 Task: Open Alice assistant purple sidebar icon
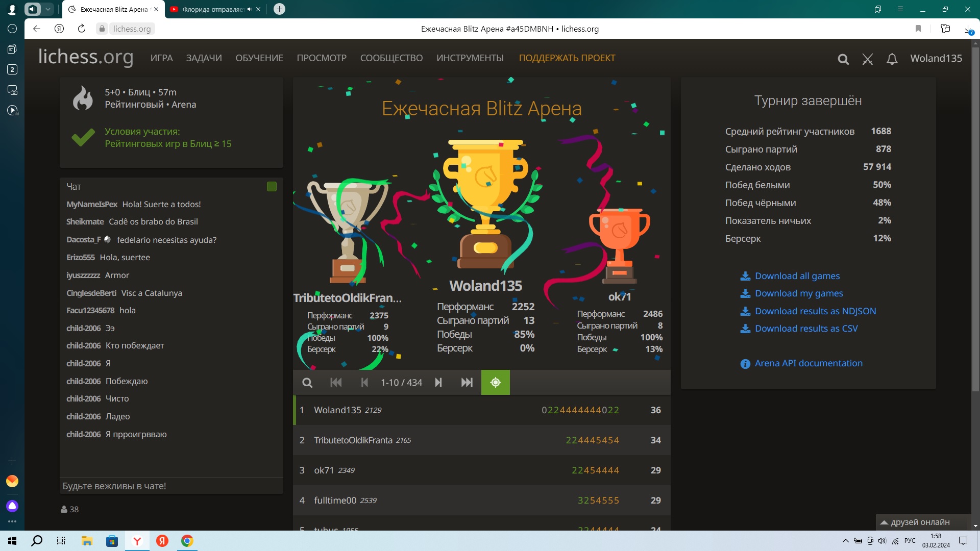click(x=12, y=506)
